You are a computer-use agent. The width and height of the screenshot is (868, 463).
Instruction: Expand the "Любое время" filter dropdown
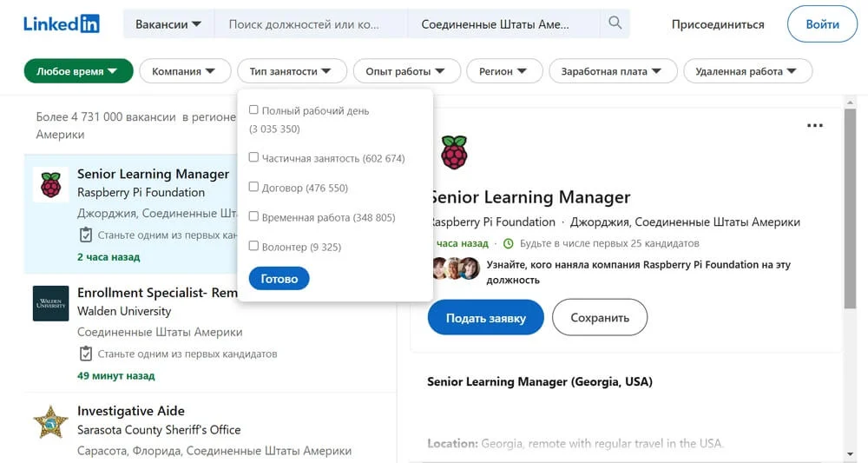tap(78, 71)
